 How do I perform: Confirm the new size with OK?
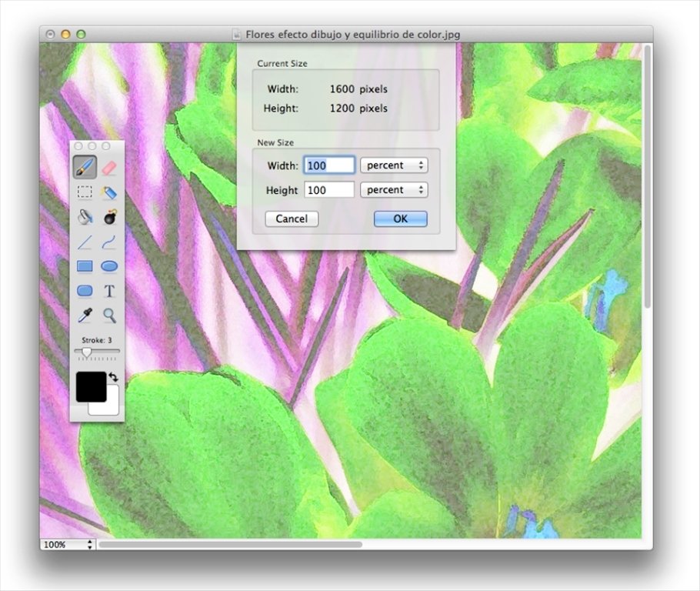coord(401,219)
